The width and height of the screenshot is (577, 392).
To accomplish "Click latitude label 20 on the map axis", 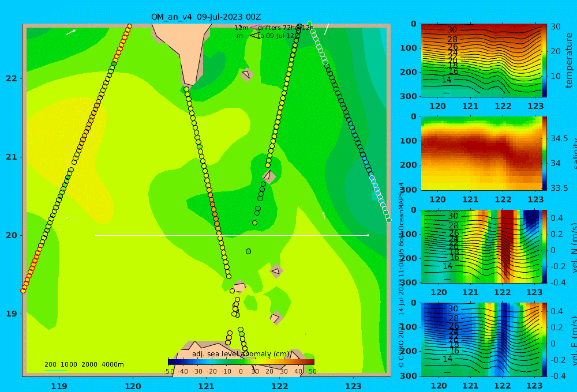I will (12, 235).
